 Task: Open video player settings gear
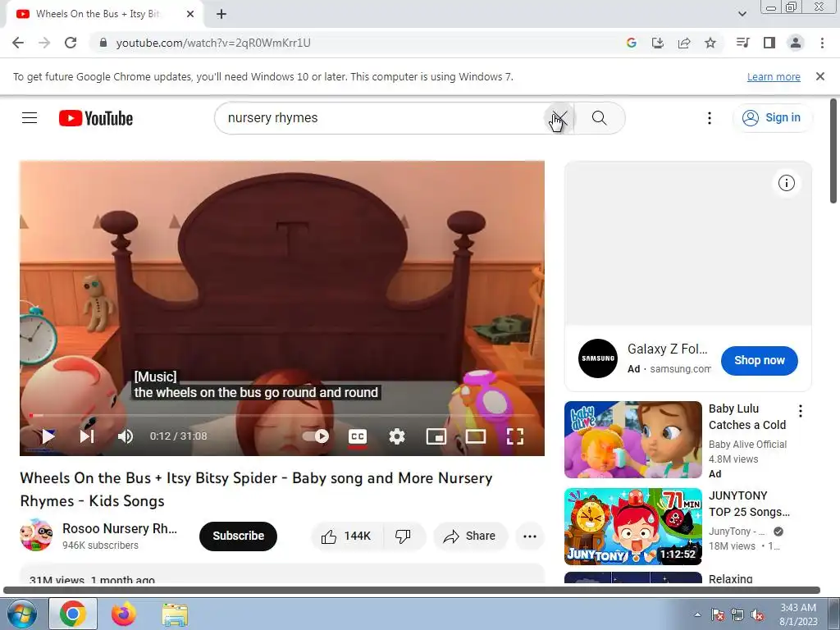point(397,436)
